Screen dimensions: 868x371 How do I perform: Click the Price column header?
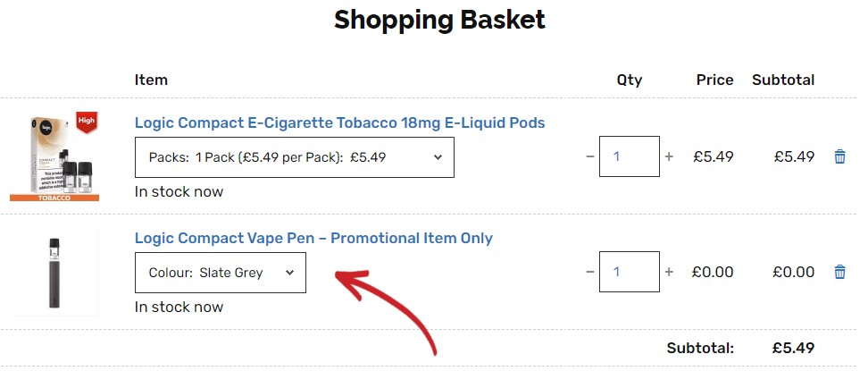pos(714,80)
